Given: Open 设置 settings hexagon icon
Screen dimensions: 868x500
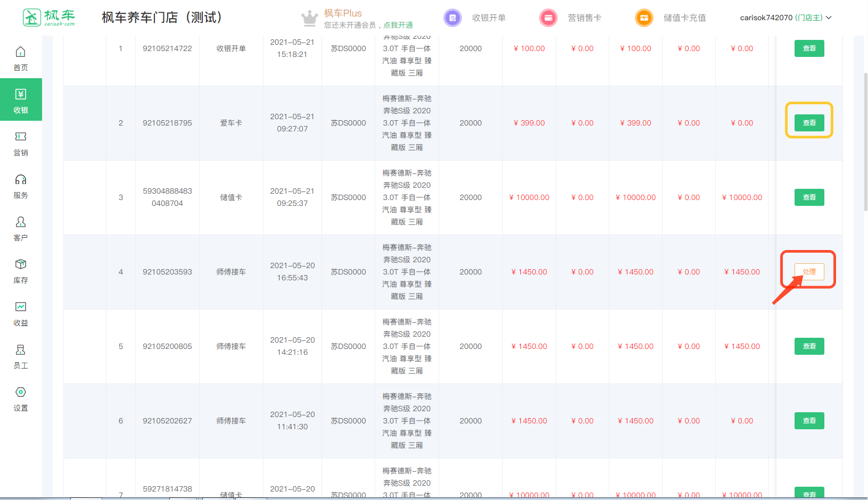Looking at the screenshot, I should tap(21, 393).
